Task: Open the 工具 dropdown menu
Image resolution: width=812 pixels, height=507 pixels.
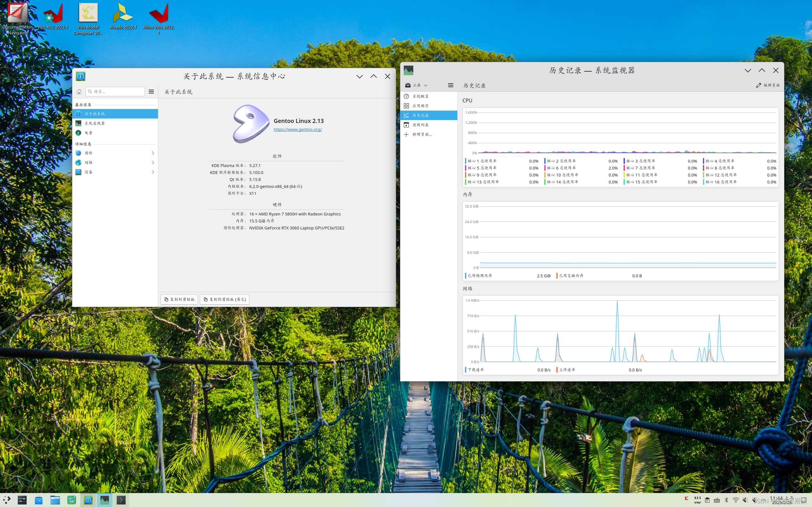Action: click(416, 85)
